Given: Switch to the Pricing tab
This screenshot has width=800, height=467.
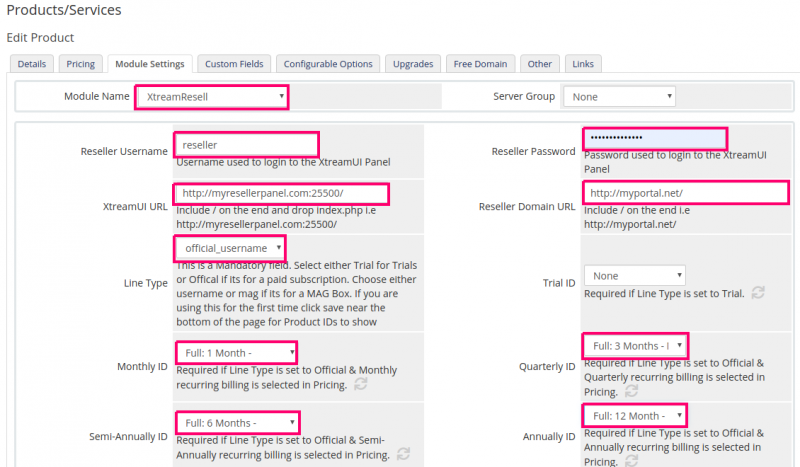Looking at the screenshot, I should (80, 64).
